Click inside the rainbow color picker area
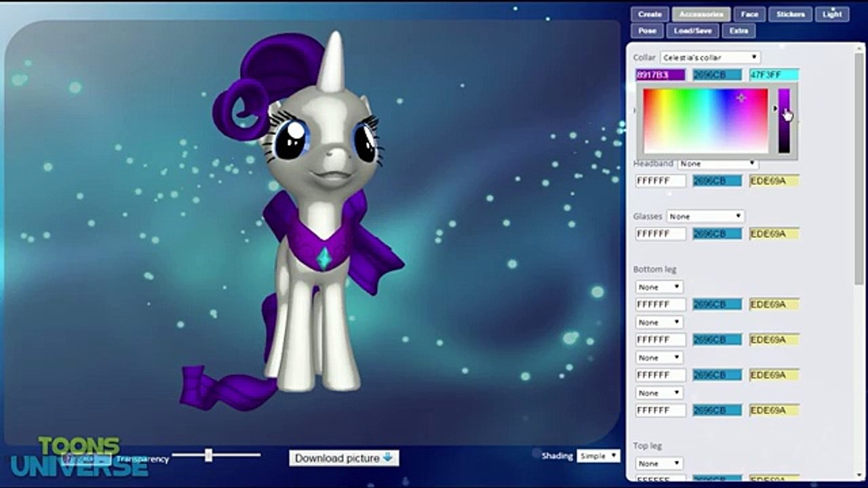The image size is (868, 488). tap(705, 121)
